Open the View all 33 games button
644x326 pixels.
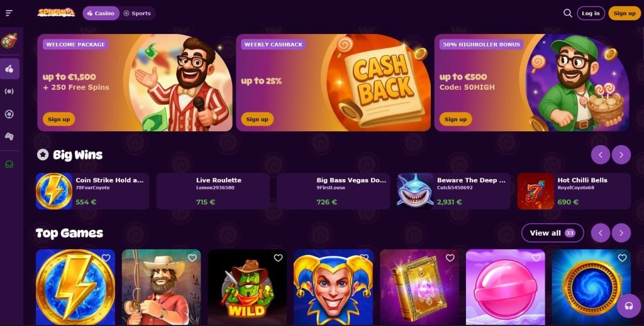pos(552,233)
